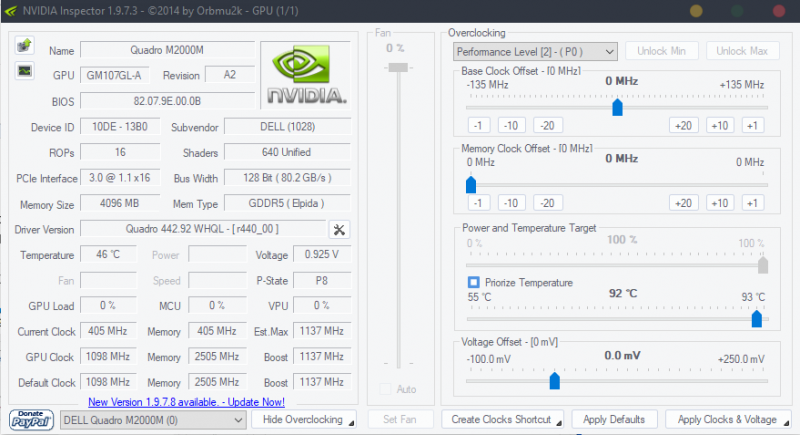Increase memory clock offset by 1

coord(753,203)
